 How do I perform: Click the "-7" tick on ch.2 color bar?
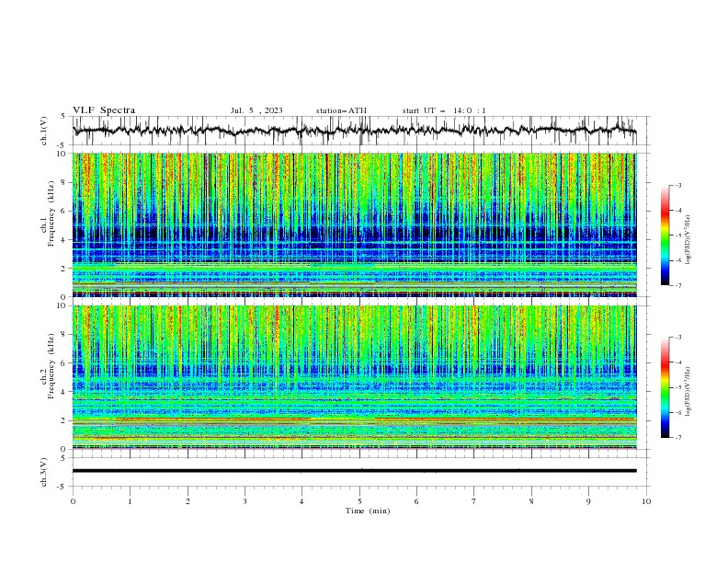click(677, 437)
